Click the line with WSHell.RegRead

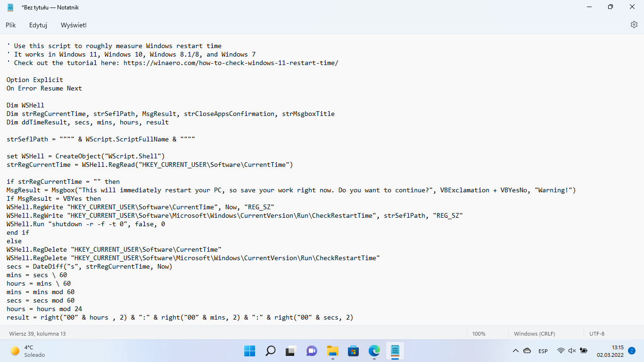point(150,165)
